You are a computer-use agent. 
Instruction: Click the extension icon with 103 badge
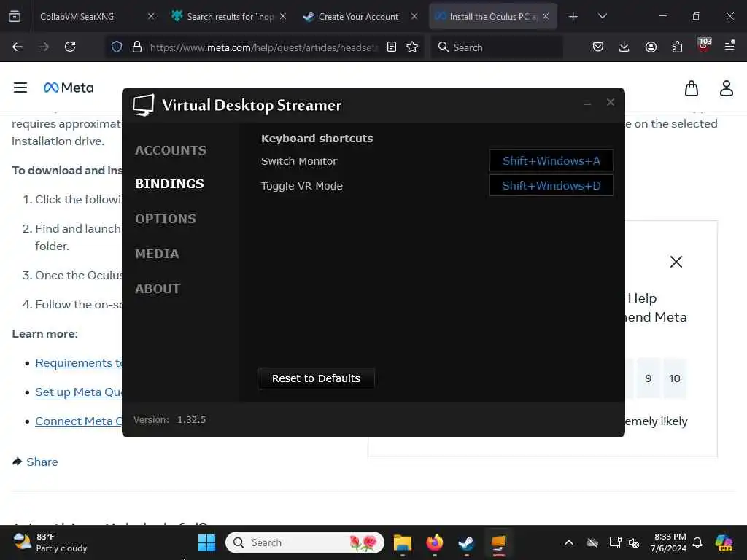704,45
